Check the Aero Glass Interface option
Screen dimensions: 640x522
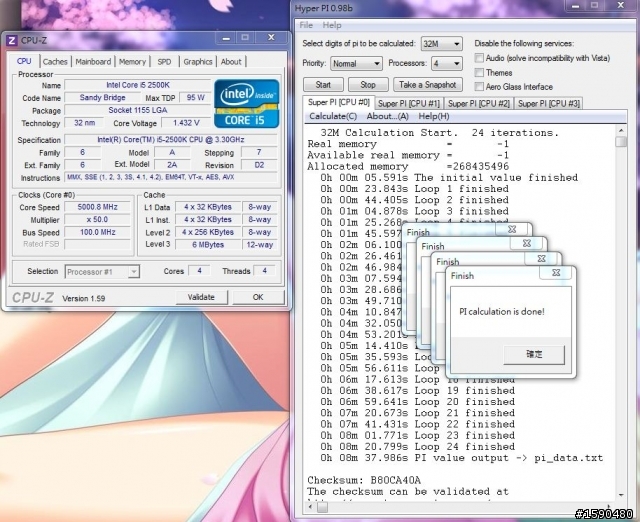[x=479, y=87]
